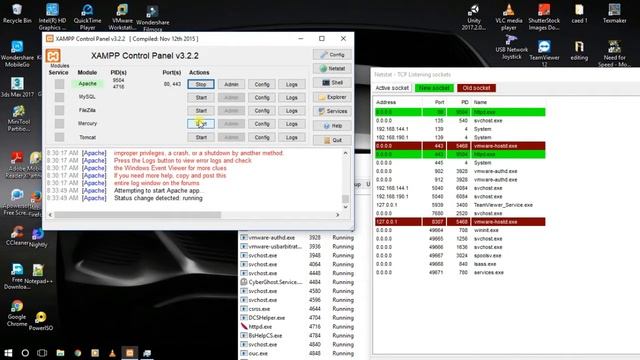Open the Windows Start menu
Image resolution: width=640 pixels, height=360 pixels.
coord(8,353)
